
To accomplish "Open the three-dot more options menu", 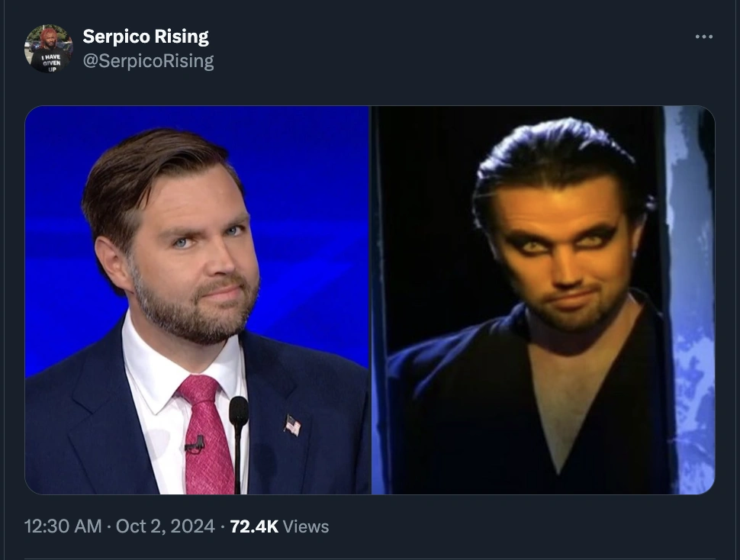I will coord(703,37).
